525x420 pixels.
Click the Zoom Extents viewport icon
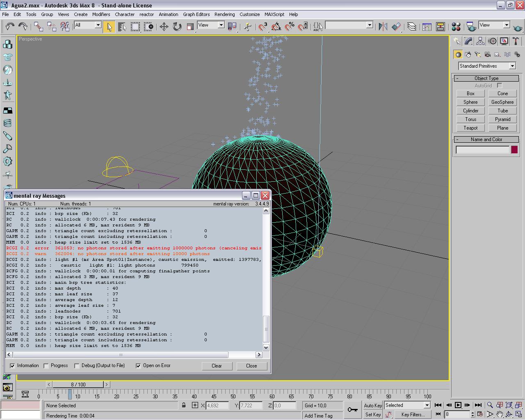[x=509, y=405]
